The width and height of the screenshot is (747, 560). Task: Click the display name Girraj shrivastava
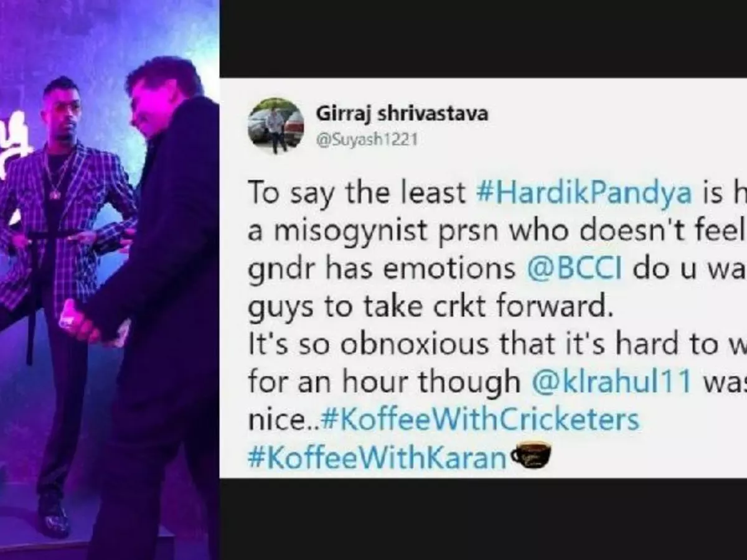[x=402, y=114]
